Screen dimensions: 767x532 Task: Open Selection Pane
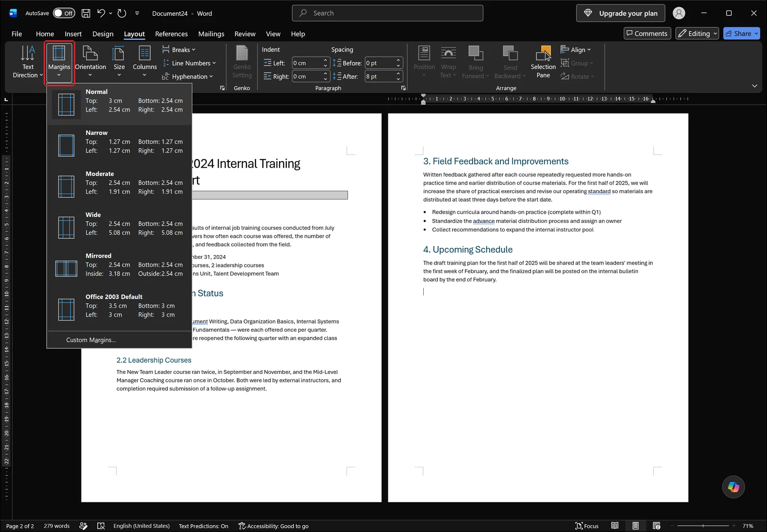[x=543, y=62]
